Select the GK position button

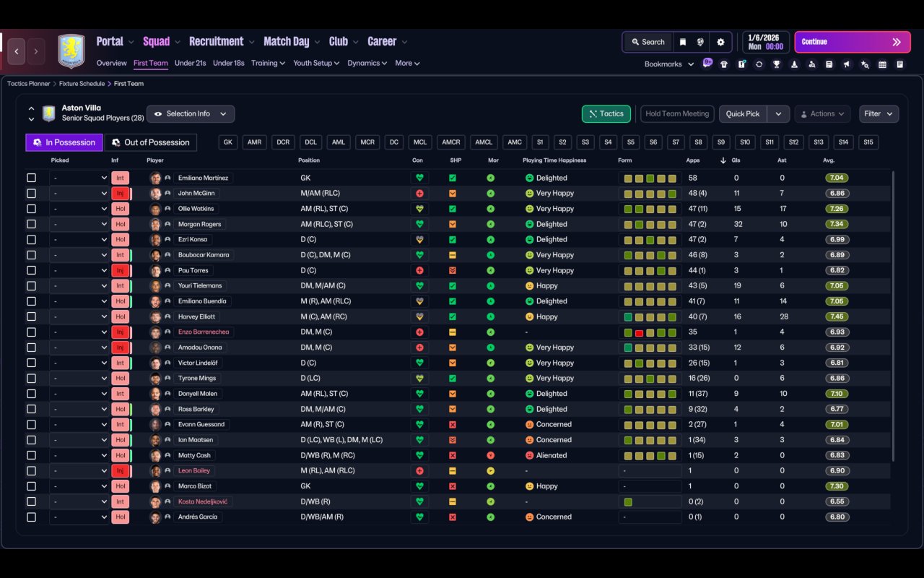229,142
